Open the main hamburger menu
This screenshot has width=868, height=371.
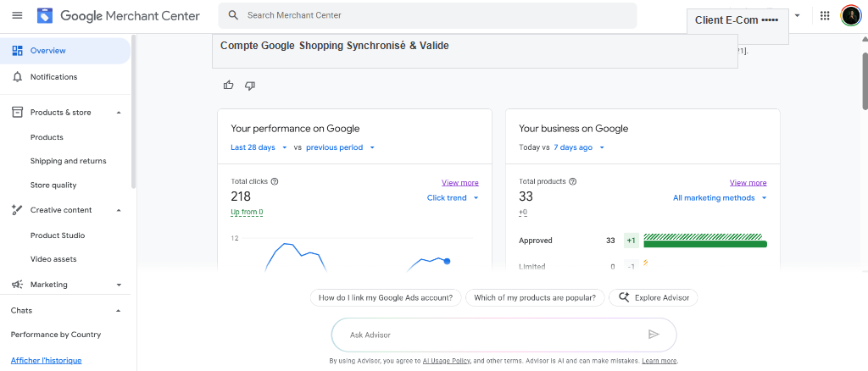(x=17, y=15)
